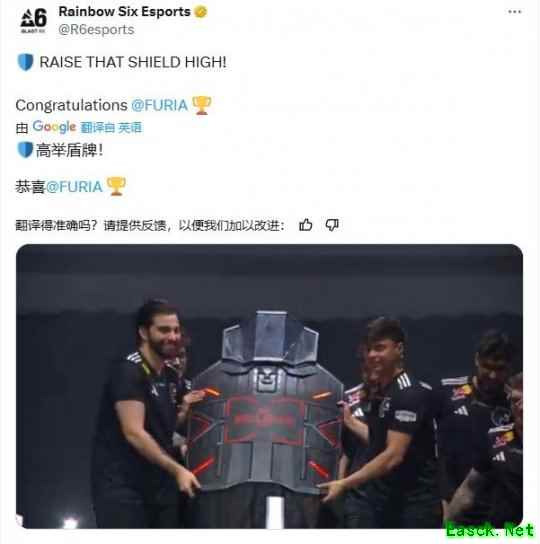
Task: Click the RAISE THAT SHIELD HIGH! tweet text
Action: click(133, 62)
